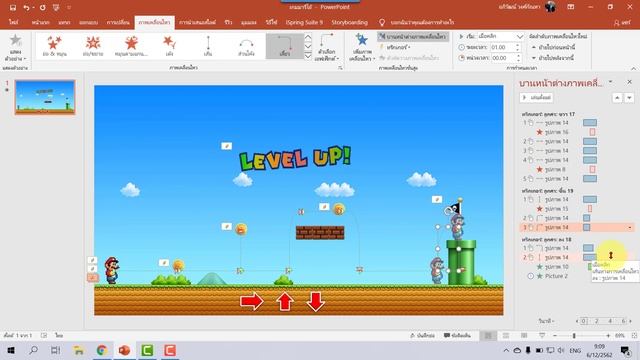640x360 pixels.
Task: Click the red up arrow shape on slide
Action: 284,302
